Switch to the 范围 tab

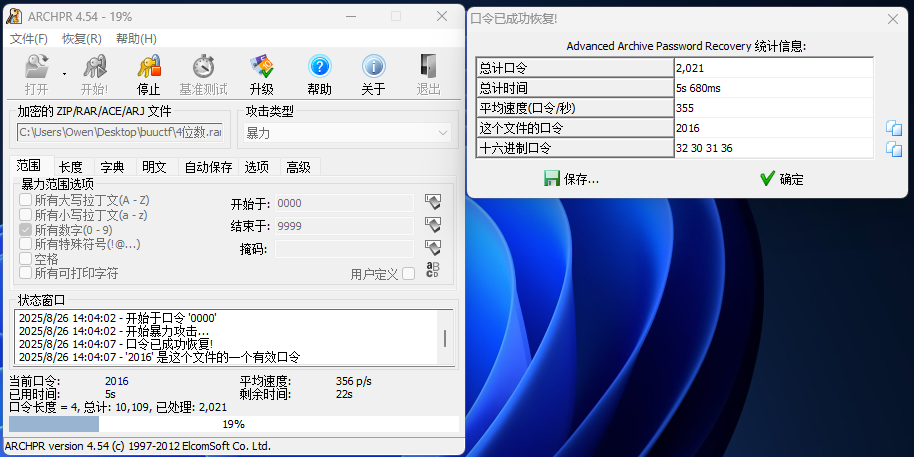coord(29,166)
